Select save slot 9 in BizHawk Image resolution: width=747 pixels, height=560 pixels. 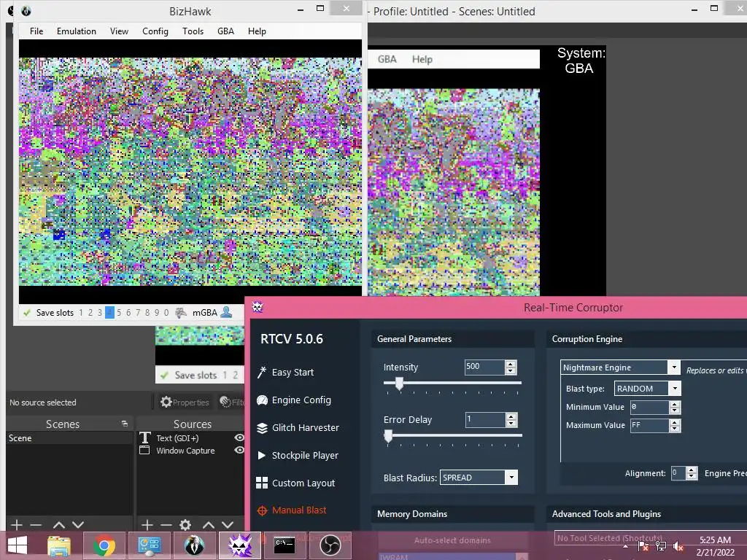tap(157, 313)
